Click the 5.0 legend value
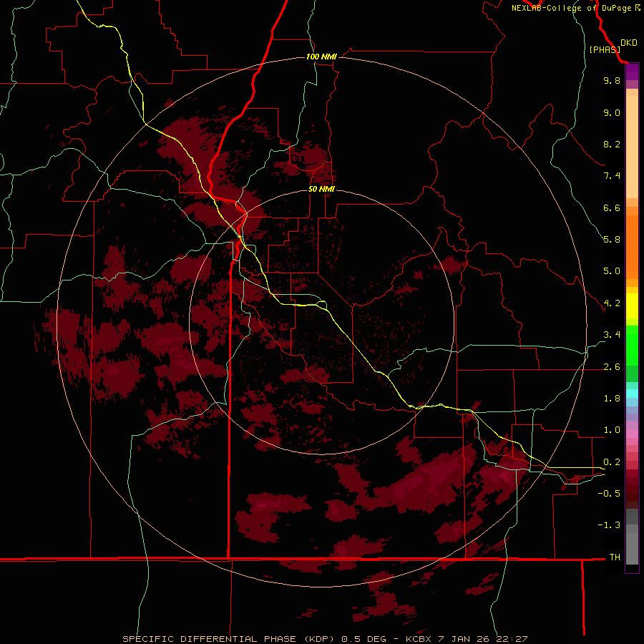Viewport: 644px width, 644px height. [612, 271]
